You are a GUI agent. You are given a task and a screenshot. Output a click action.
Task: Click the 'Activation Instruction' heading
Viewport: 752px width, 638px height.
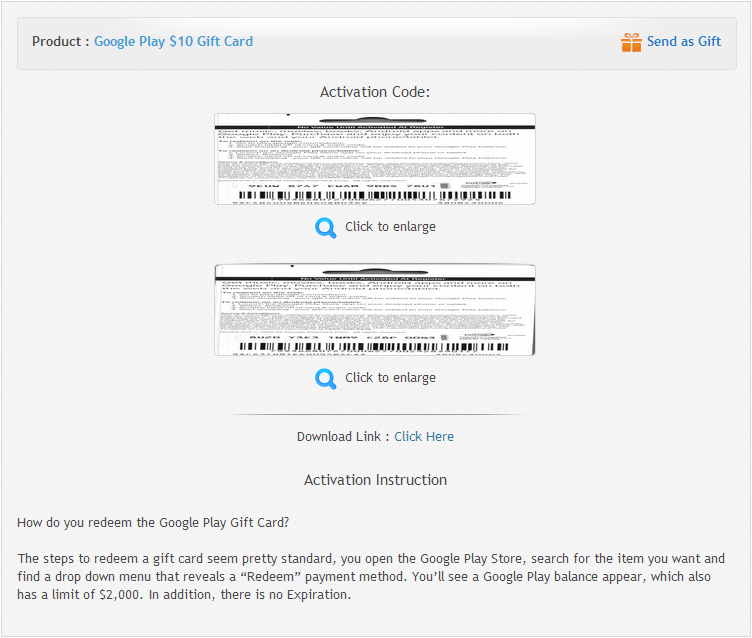click(x=376, y=480)
